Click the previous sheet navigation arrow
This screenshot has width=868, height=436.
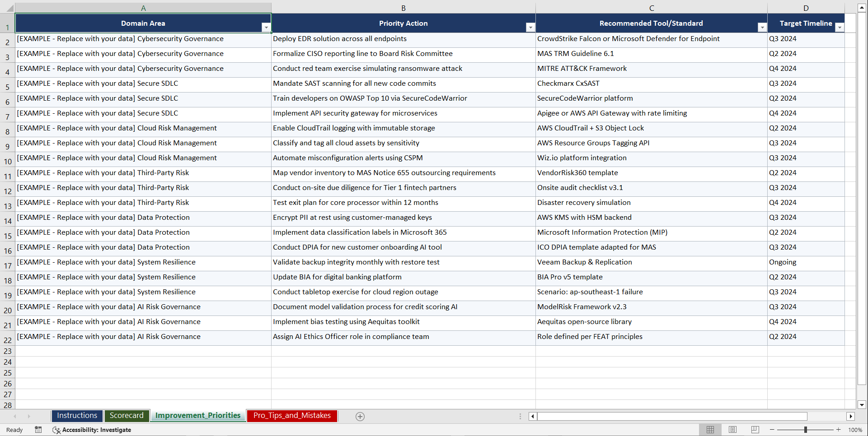point(15,416)
